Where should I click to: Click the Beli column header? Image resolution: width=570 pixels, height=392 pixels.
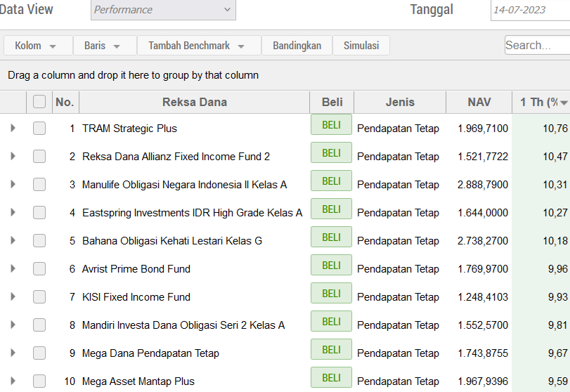coord(332,102)
